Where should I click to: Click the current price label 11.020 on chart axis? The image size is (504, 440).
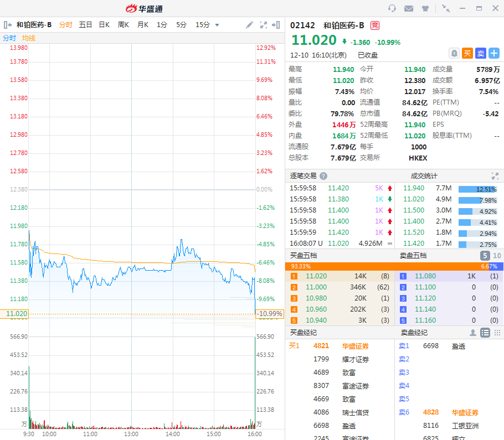click(x=14, y=314)
